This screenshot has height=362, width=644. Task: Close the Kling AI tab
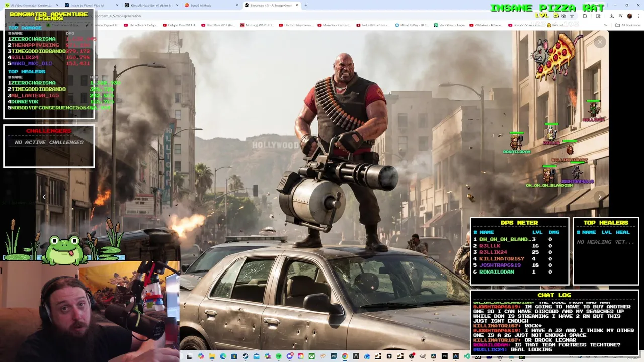pyautogui.click(x=177, y=5)
